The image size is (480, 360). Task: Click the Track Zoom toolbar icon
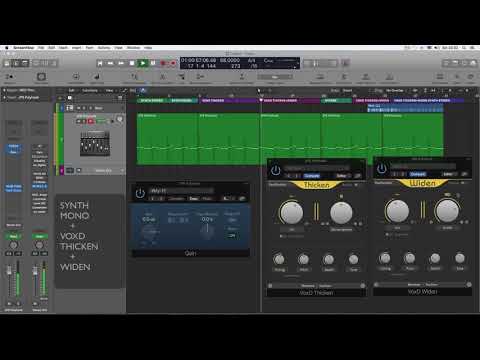click(41, 77)
